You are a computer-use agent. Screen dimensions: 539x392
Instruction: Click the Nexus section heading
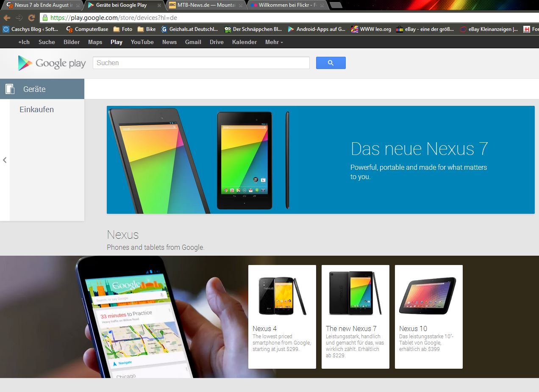coord(123,235)
